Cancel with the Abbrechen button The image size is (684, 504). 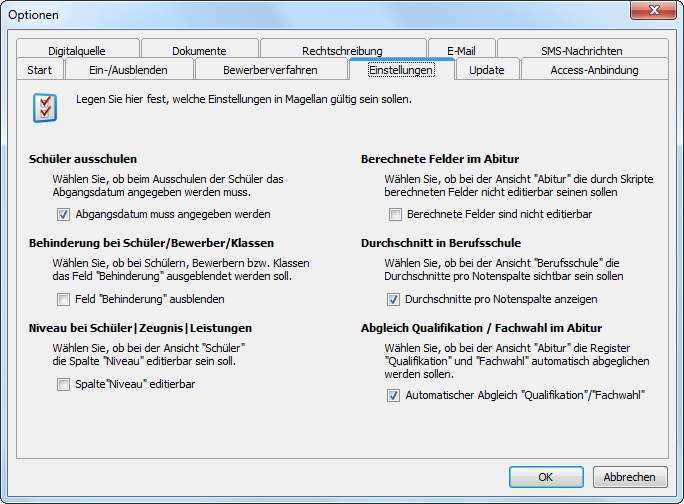(629, 477)
